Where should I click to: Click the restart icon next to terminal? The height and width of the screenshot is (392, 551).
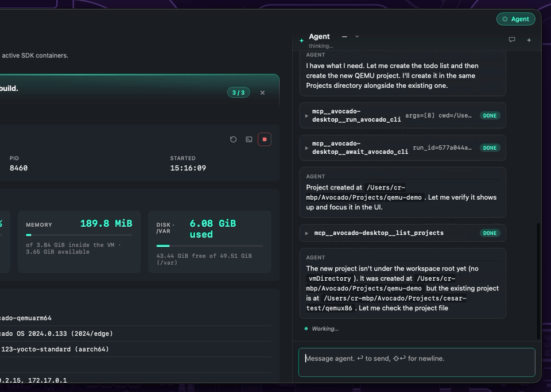(234, 139)
